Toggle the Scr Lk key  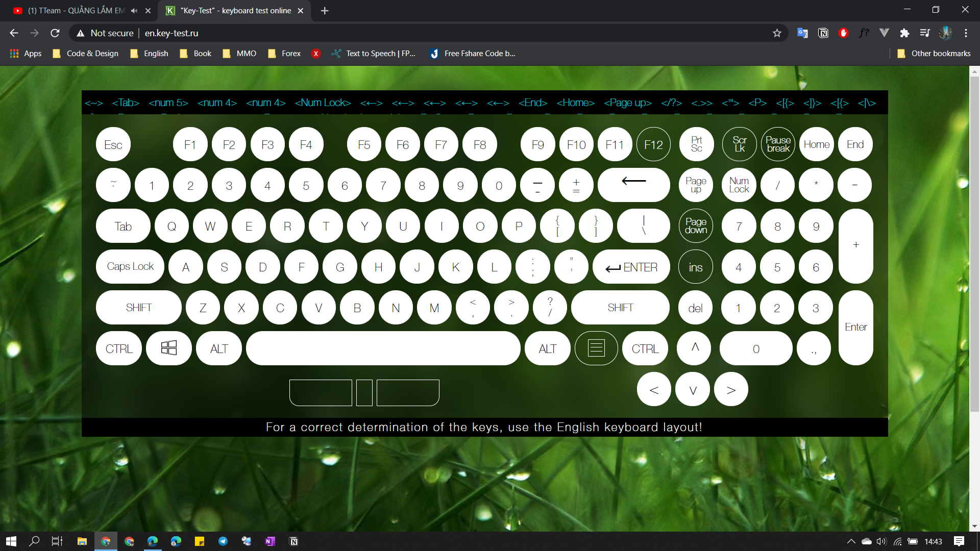coord(739,144)
